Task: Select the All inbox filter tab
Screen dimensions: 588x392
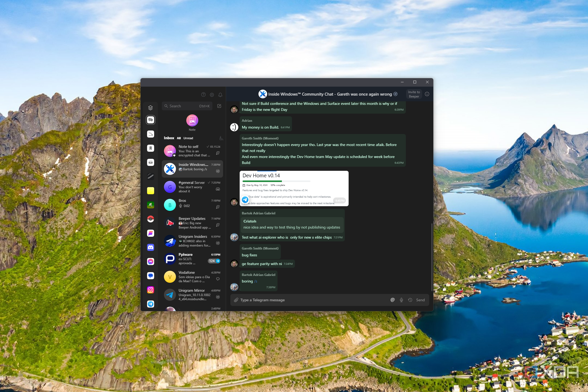Action: coord(179,138)
